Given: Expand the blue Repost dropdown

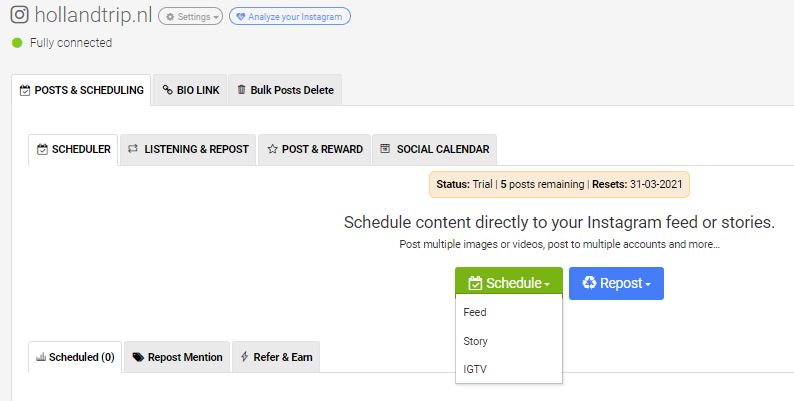Looking at the screenshot, I should pyautogui.click(x=616, y=283).
